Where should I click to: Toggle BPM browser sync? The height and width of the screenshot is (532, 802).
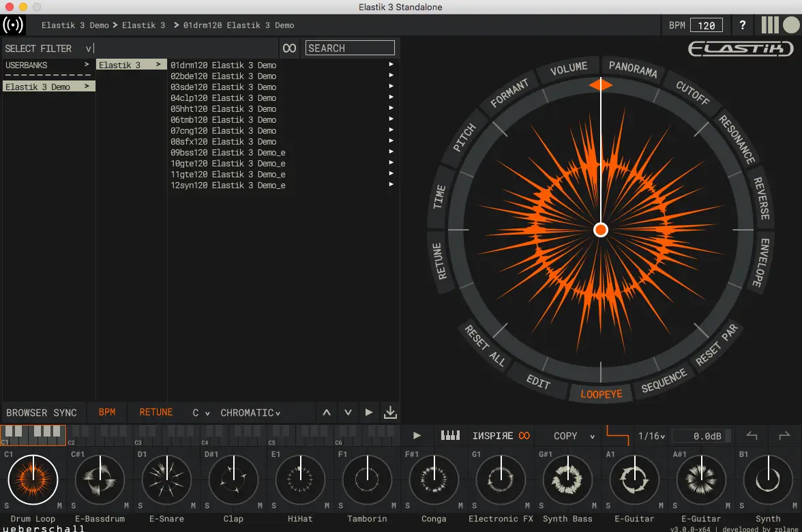107,412
